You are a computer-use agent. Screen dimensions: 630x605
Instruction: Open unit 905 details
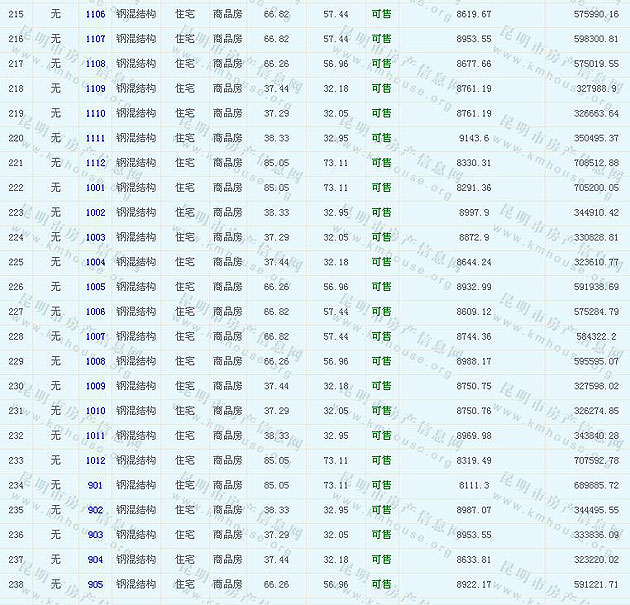pos(95,584)
